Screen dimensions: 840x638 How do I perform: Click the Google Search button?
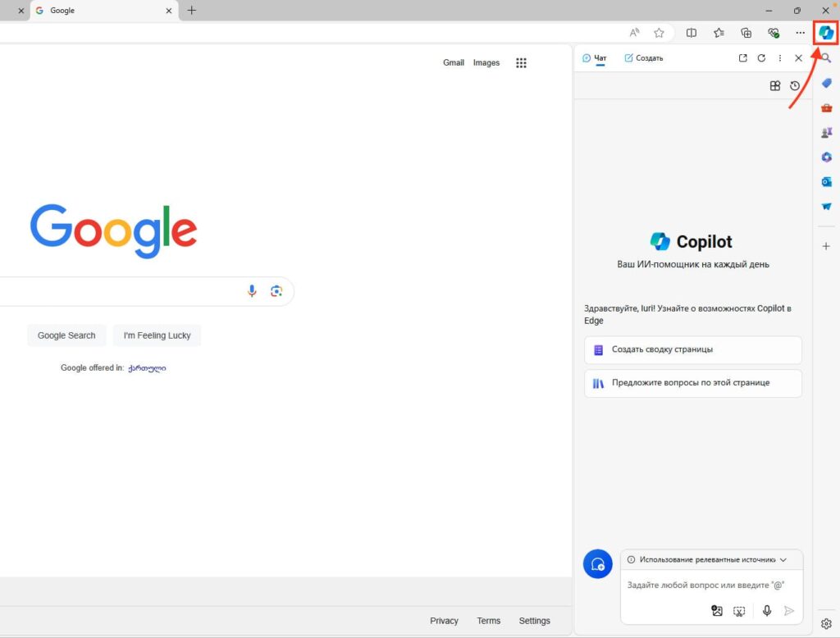click(x=66, y=335)
